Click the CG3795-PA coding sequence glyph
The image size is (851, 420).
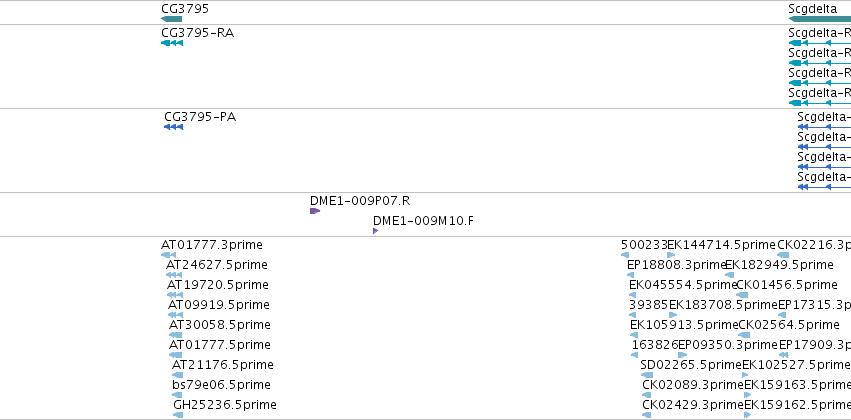click(x=174, y=127)
